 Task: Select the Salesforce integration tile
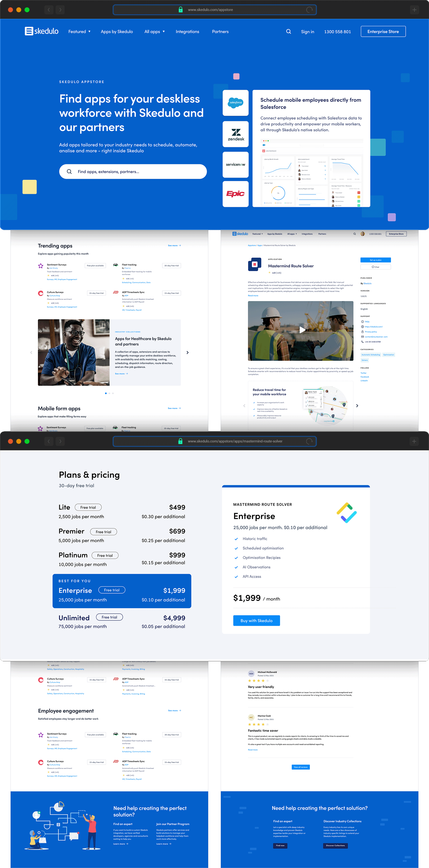coord(235,102)
